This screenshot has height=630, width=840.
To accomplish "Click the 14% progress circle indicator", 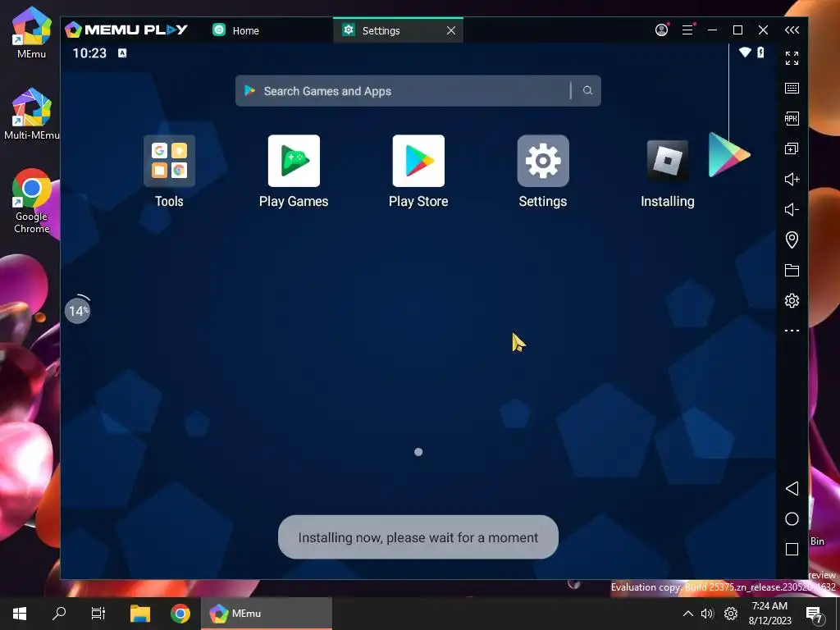I will point(78,310).
